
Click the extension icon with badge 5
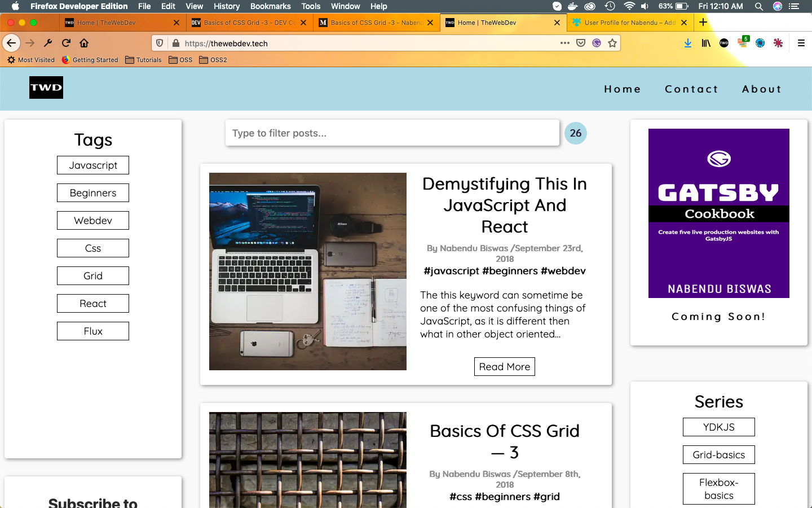click(743, 42)
